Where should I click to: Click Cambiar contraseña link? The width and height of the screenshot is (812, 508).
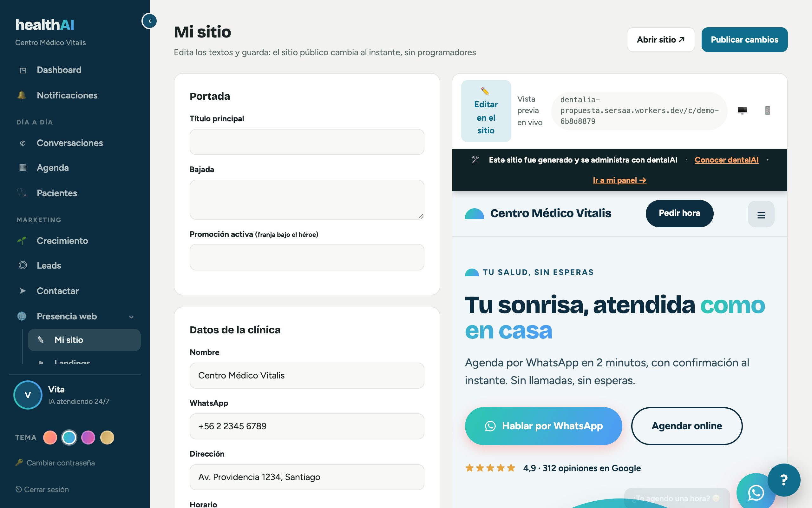(x=61, y=463)
